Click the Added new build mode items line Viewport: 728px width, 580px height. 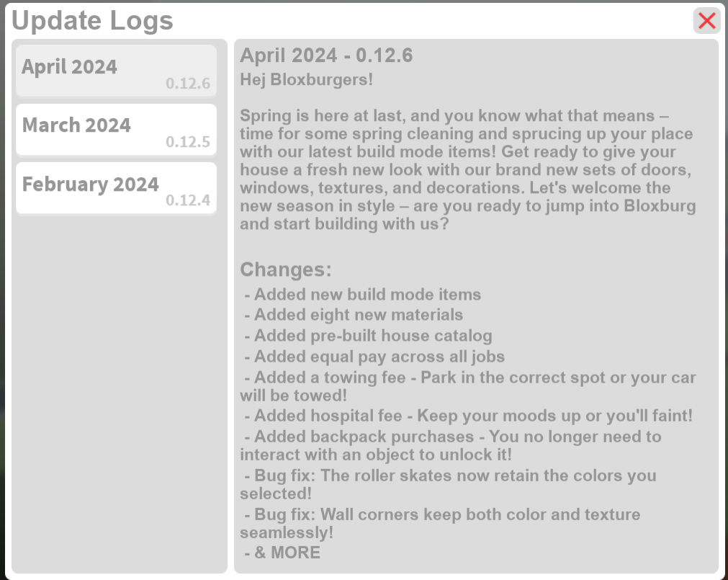(x=363, y=294)
